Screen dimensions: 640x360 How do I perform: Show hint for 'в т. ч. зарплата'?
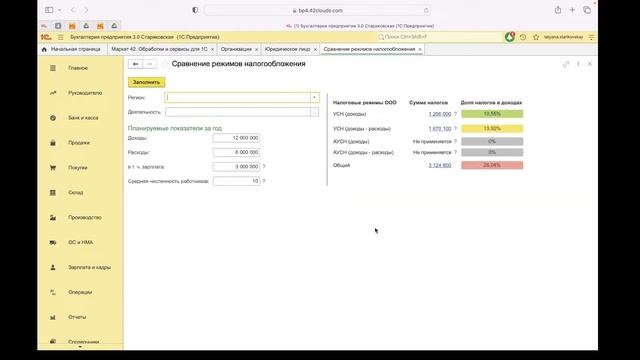[x=264, y=167]
